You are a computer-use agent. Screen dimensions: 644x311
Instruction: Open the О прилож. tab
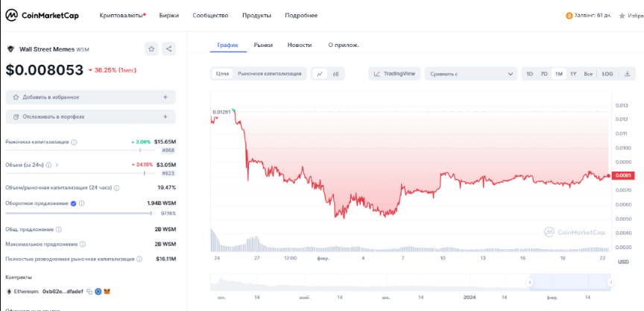pyautogui.click(x=344, y=45)
